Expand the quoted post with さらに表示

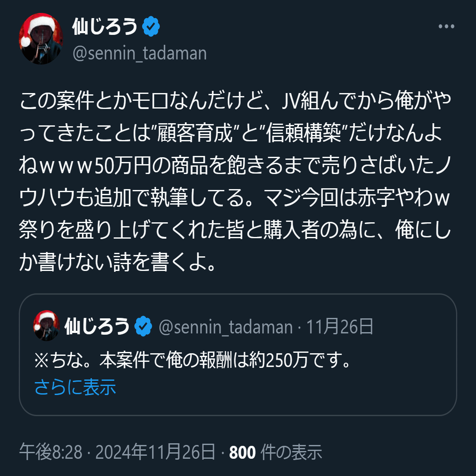click(x=75, y=387)
